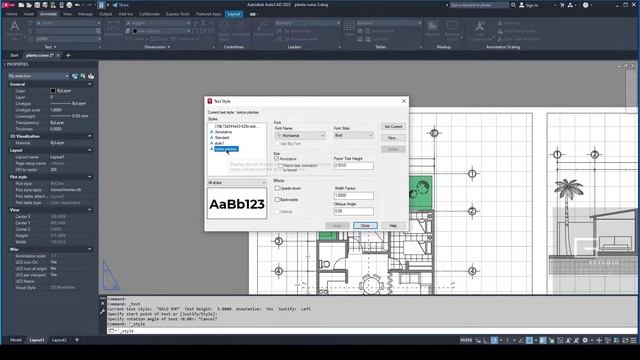This screenshot has height=360, width=640.
Task: Enable the Backwards effect checkbox
Action: pos(277,200)
